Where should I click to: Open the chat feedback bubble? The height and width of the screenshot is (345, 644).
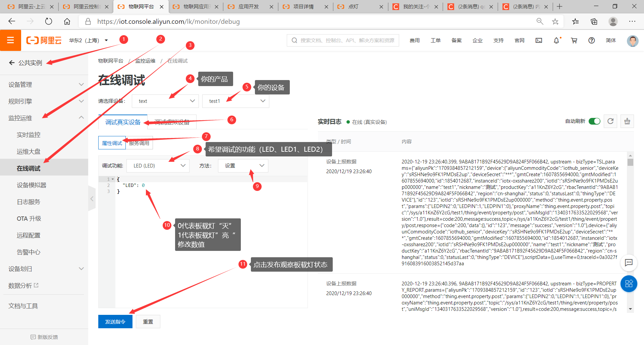click(629, 263)
